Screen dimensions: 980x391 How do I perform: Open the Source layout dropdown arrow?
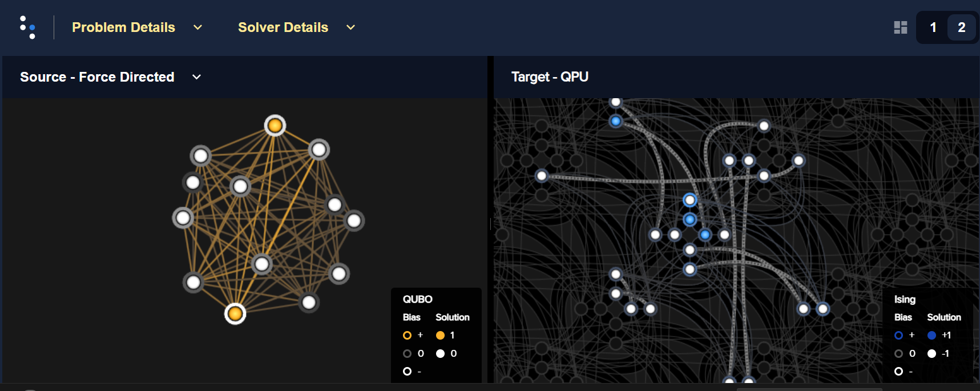[196, 77]
